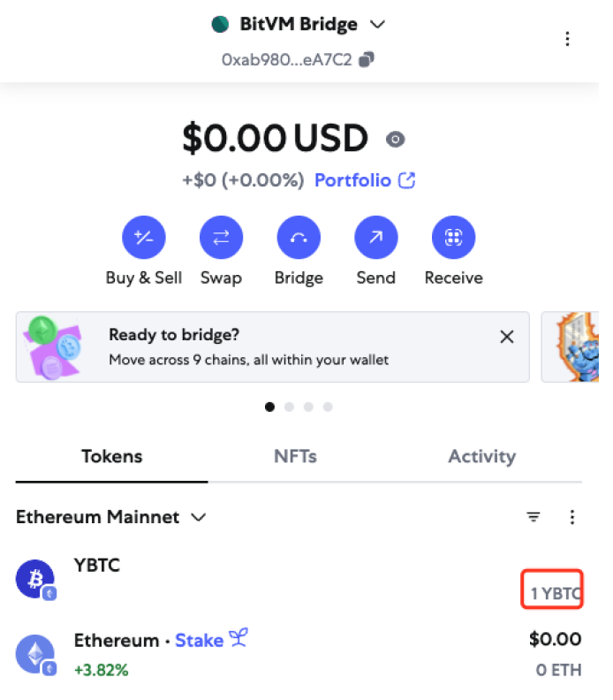This screenshot has width=613, height=700.
Task: Open the top-right account options menu
Action: click(x=567, y=39)
